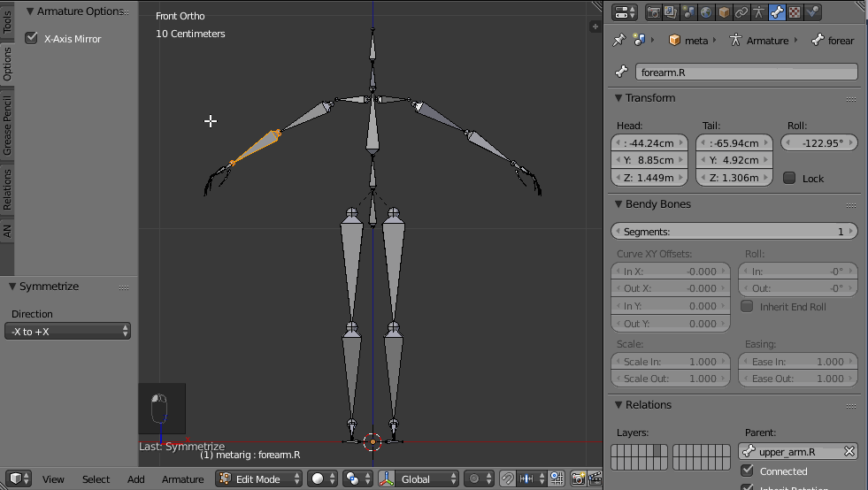Click the Head Z 1.449m field
Image resolution: width=868 pixels, height=490 pixels.
pyautogui.click(x=649, y=177)
